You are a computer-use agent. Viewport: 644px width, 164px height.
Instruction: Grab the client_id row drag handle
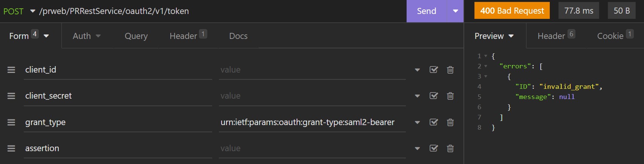coord(11,70)
